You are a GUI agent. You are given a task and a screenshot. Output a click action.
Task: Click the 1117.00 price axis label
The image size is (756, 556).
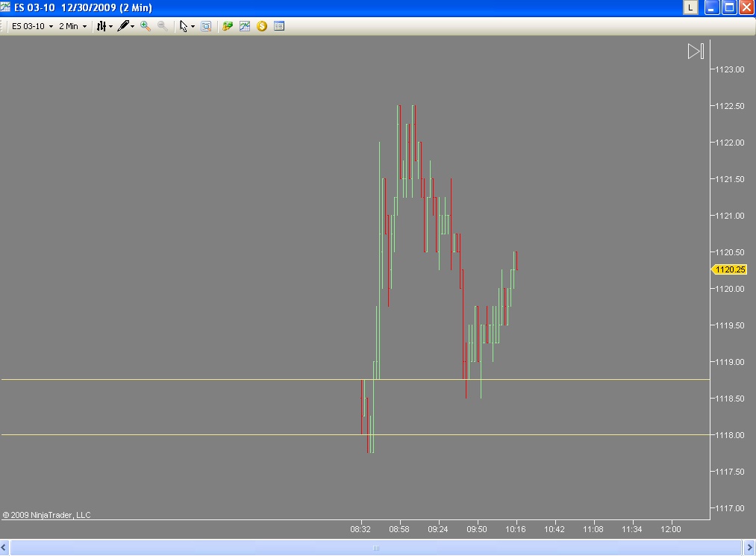729,508
